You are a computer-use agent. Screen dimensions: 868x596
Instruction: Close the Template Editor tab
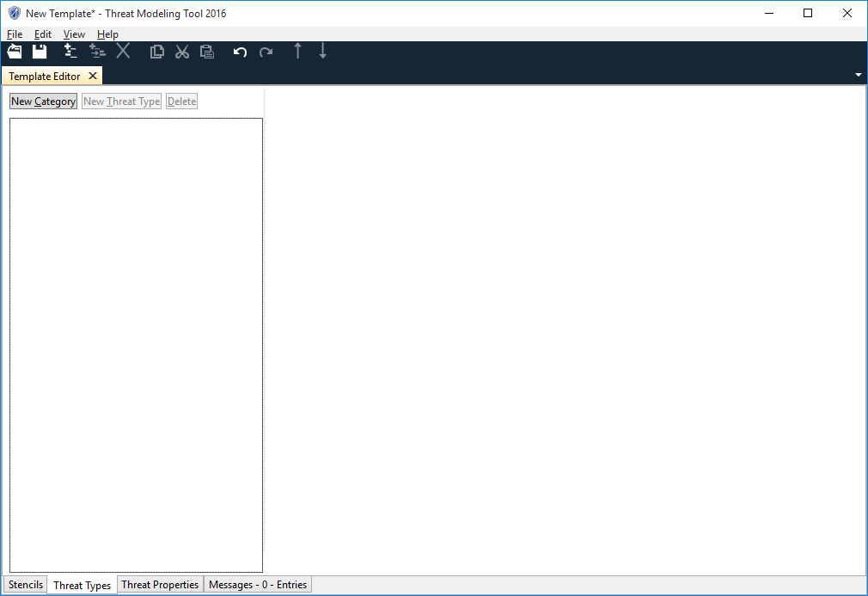[93, 76]
